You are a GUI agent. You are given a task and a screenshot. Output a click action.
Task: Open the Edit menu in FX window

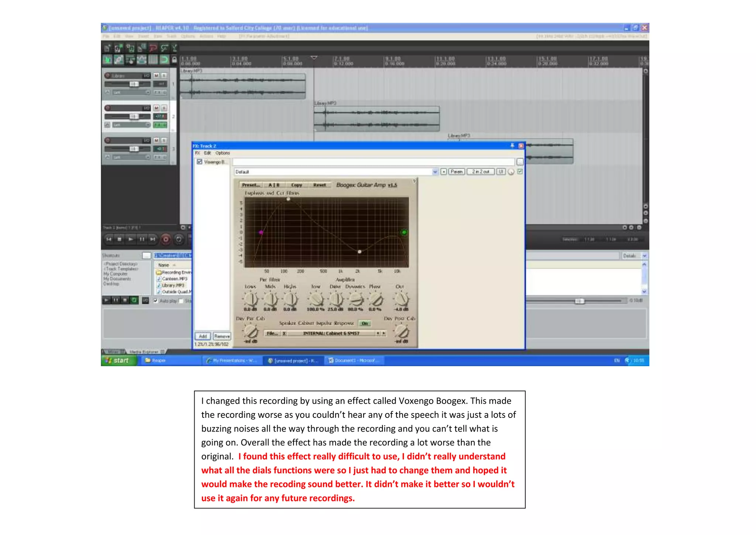click(207, 153)
